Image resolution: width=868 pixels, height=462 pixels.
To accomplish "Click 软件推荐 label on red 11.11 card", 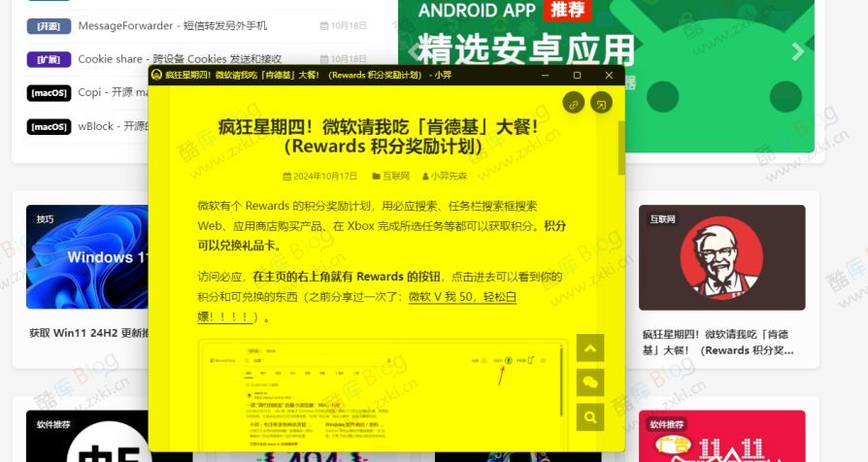I will [666, 424].
